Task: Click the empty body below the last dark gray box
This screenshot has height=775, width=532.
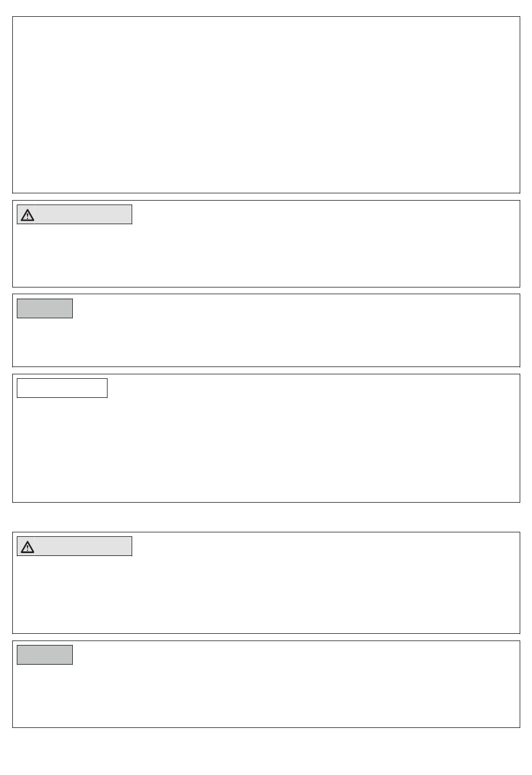Action: pos(266,695)
